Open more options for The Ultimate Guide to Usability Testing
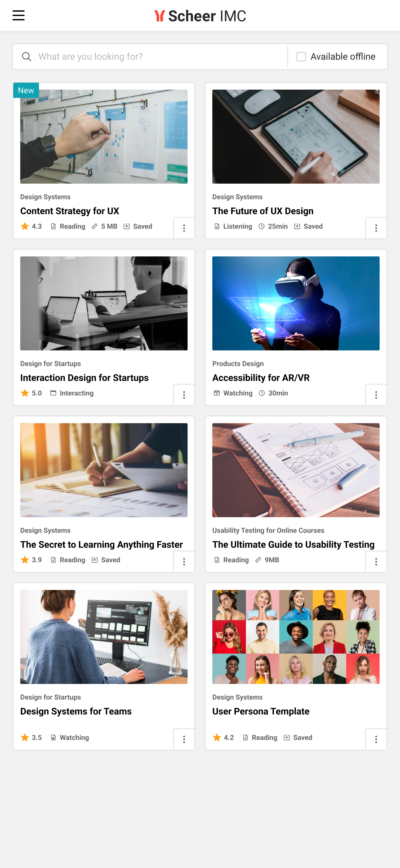Screen dimensions: 400x868 pyautogui.click(x=376, y=562)
